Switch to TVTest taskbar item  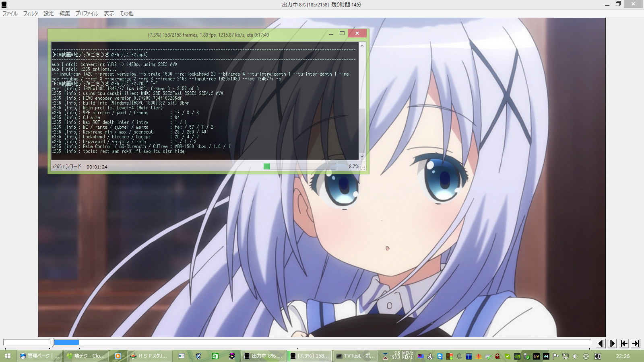coord(356,356)
